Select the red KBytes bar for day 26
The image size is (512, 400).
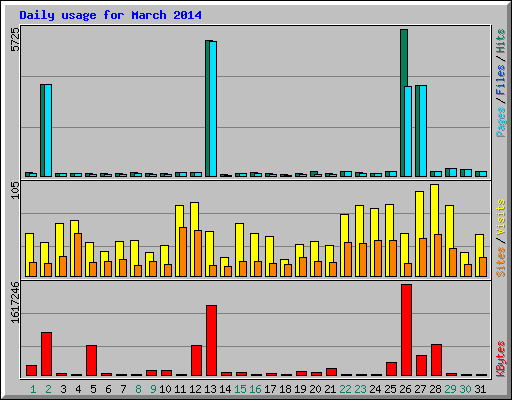(x=407, y=330)
